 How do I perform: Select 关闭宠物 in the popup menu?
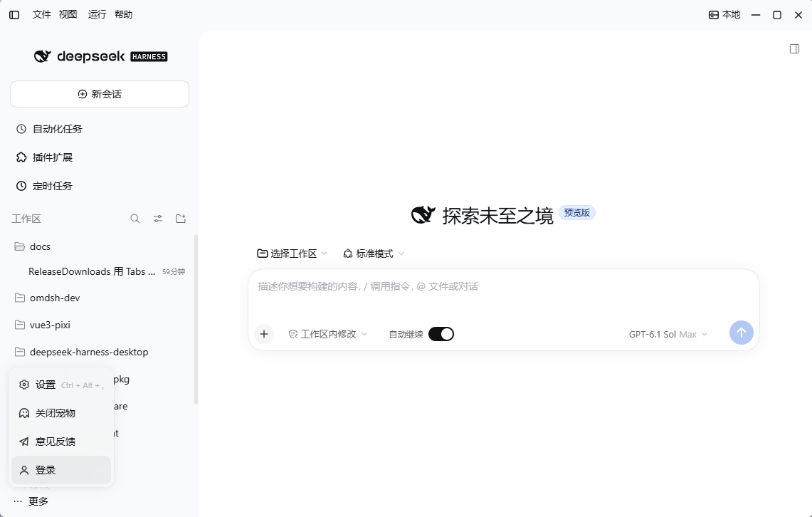[61, 413]
